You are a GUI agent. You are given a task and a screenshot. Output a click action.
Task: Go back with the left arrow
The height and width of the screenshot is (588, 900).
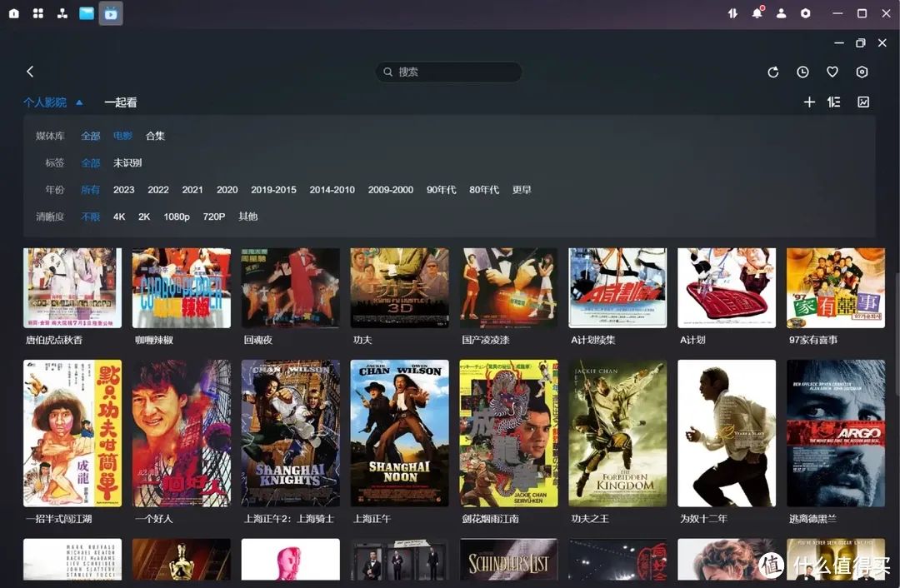[x=30, y=72]
